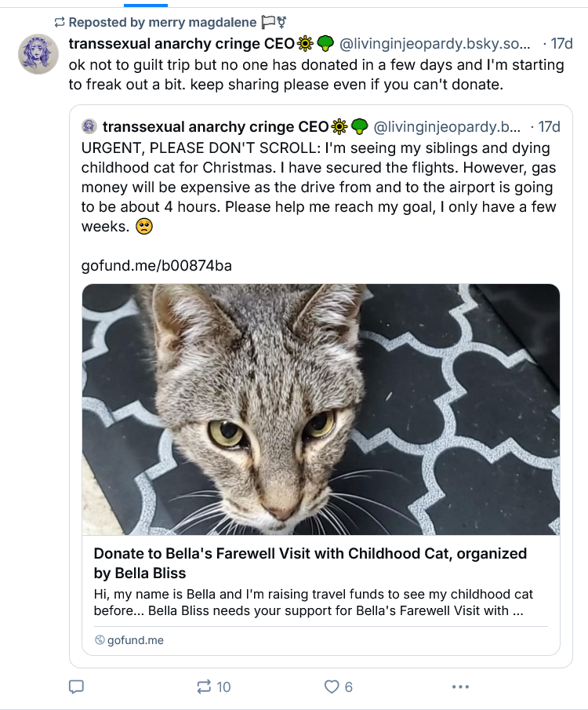The width and height of the screenshot is (588, 710).
Task: Open the main poster's profile avatar
Action: coord(38,54)
